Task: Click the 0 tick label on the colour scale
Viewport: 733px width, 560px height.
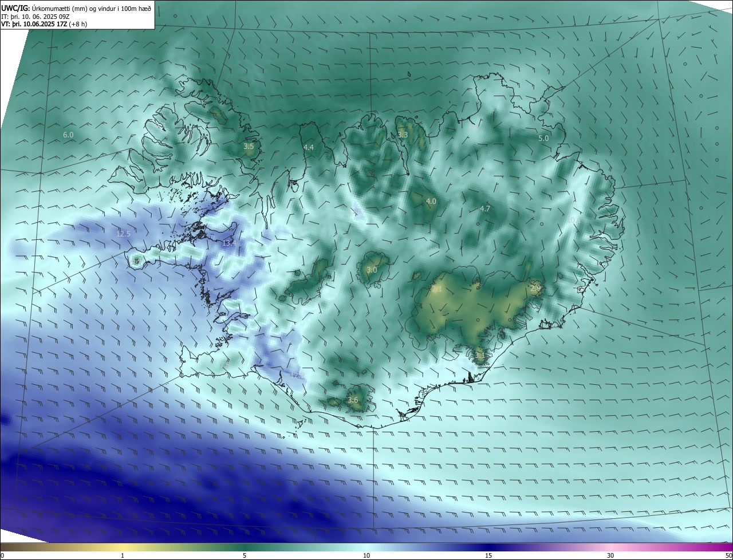Action: pyautogui.click(x=2, y=555)
